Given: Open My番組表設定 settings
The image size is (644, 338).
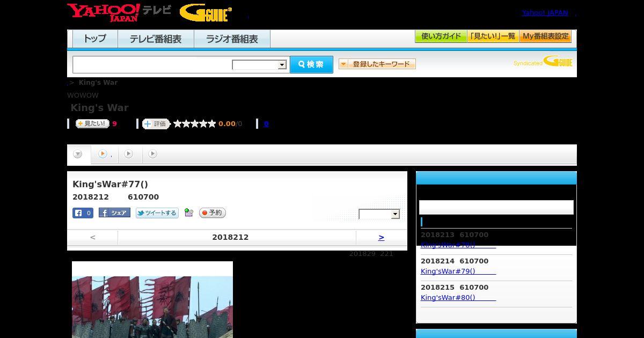Looking at the screenshot, I should pos(545,36).
